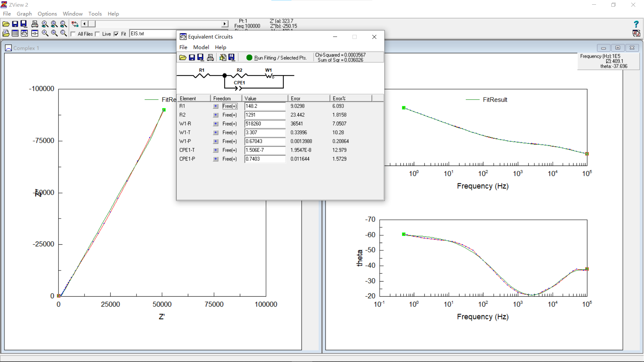Toggle the All Files checkbox
The width and height of the screenshot is (644, 362).
[x=73, y=34]
